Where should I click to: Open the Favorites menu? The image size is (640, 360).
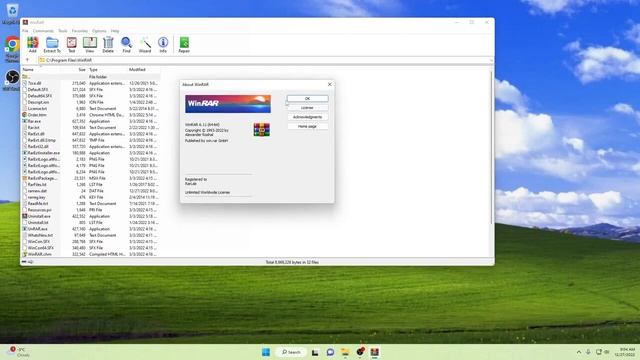[x=80, y=31]
